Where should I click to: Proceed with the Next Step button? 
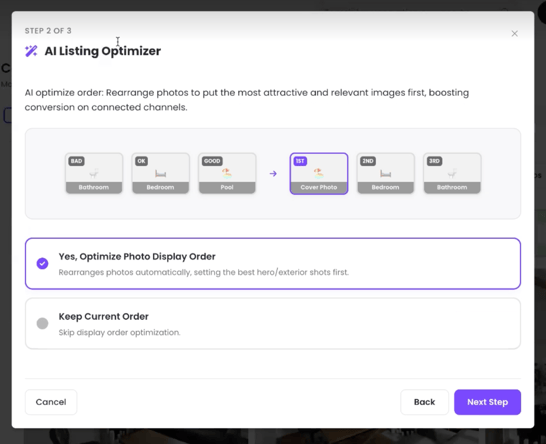click(x=487, y=402)
